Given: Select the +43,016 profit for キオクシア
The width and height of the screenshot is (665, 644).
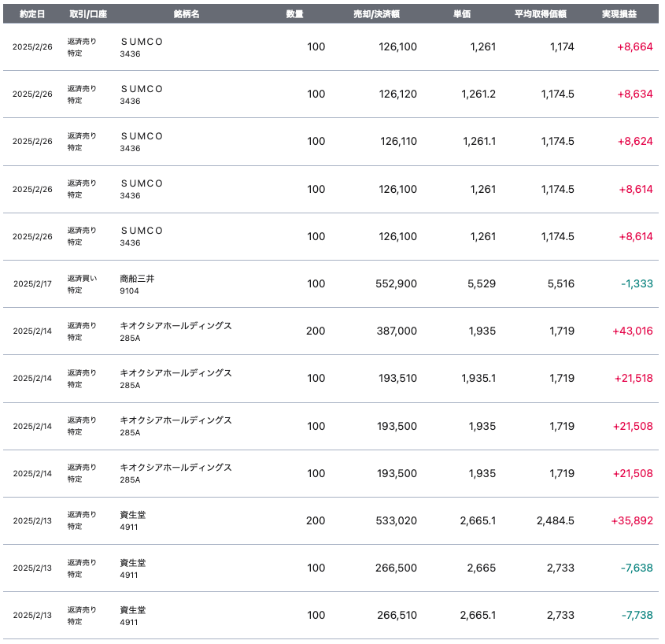Looking at the screenshot, I should 632,331.
